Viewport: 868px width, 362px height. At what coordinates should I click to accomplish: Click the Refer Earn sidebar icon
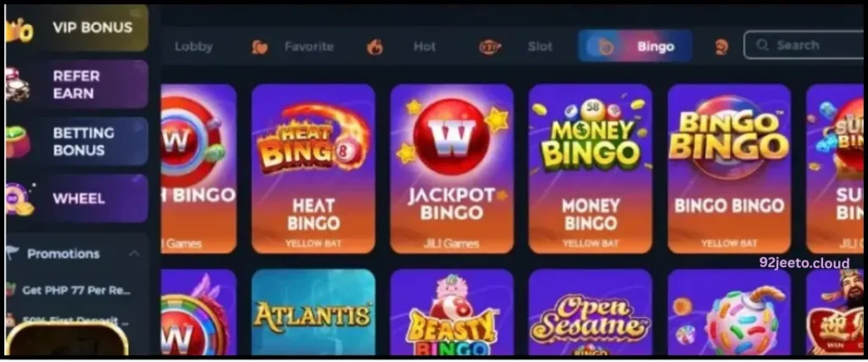pos(17,86)
